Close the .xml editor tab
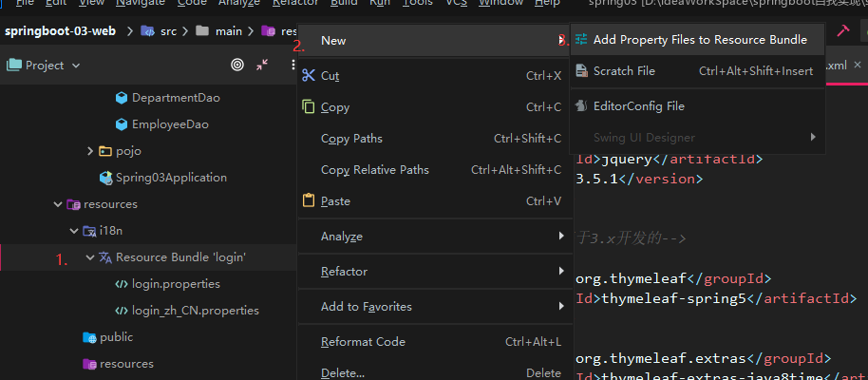The width and height of the screenshot is (868, 380). tap(858, 66)
